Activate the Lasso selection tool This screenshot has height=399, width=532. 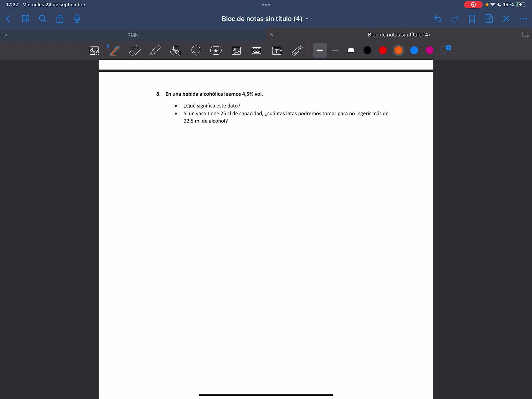(196, 50)
